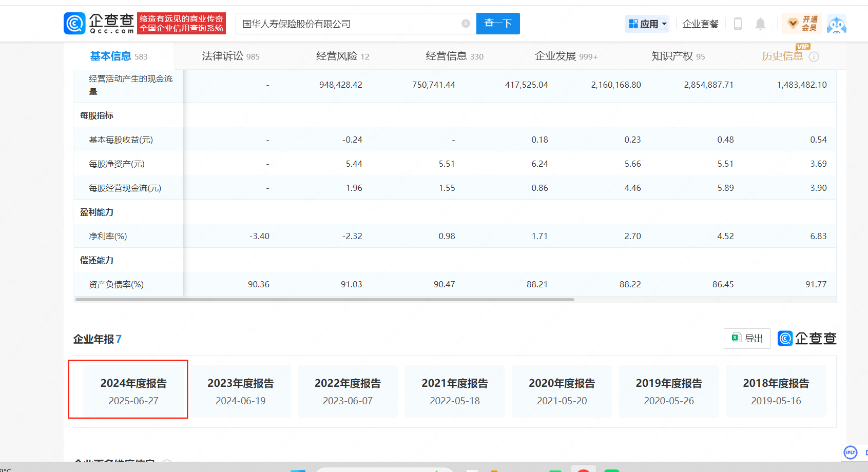Open 2019年度报告

[x=669, y=391]
